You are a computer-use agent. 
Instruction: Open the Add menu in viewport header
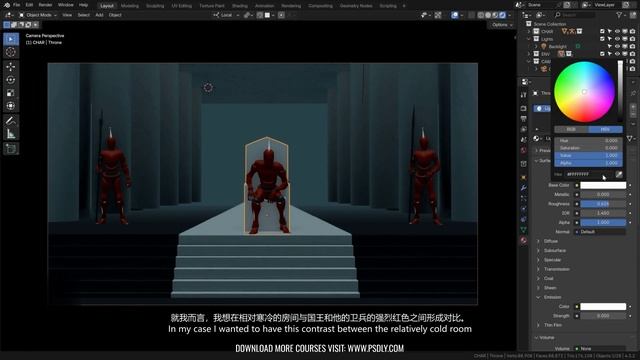click(99, 15)
